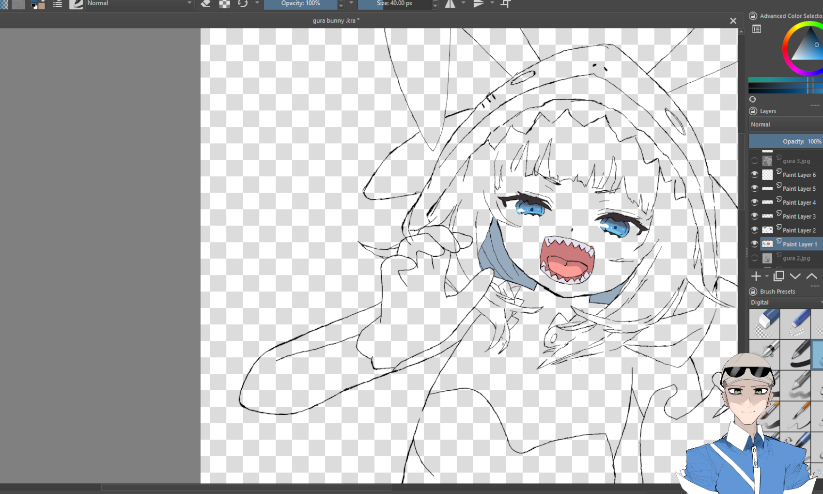
Task: Open the brush settings list icon
Action: click(57, 4)
